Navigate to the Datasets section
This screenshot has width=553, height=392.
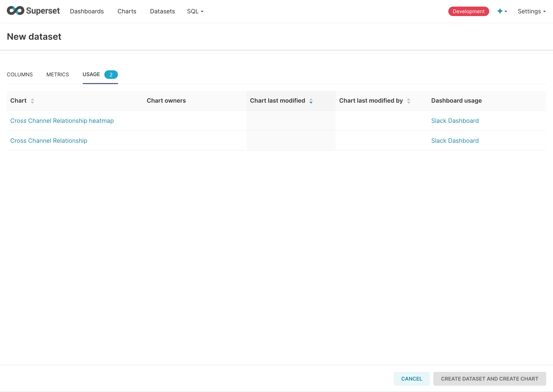(x=162, y=11)
